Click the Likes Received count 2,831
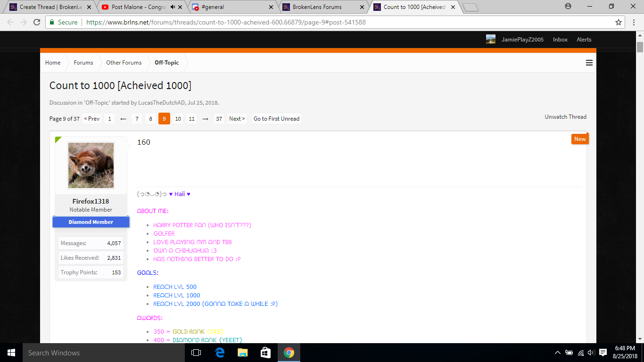This screenshot has height=362, width=644. pyautogui.click(x=114, y=258)
